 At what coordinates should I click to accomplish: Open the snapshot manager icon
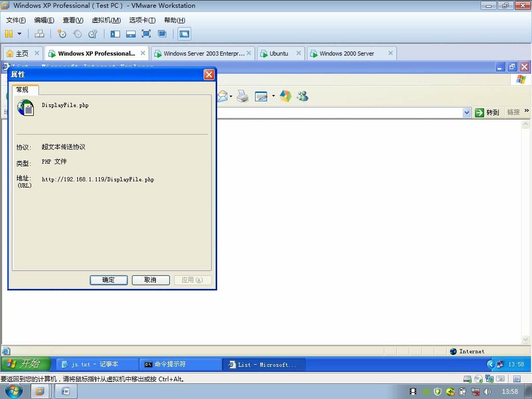coord(92,34)
